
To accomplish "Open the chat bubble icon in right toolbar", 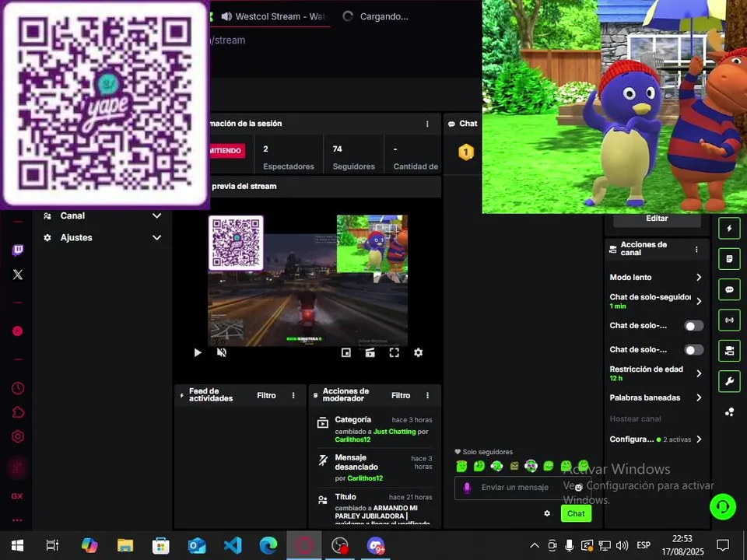I will click(x=729, y=289).
